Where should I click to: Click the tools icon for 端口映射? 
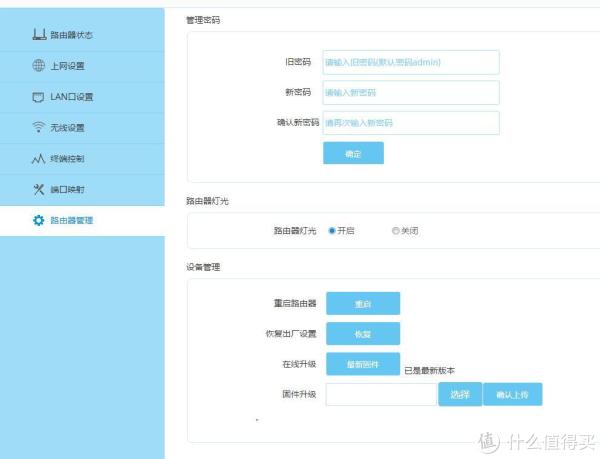point(38,189)
